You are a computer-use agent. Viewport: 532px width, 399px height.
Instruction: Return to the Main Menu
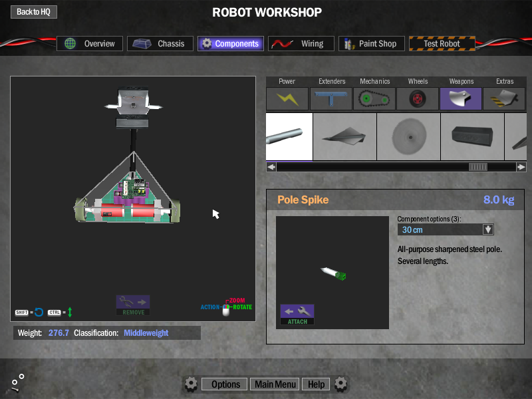[275, 384]
